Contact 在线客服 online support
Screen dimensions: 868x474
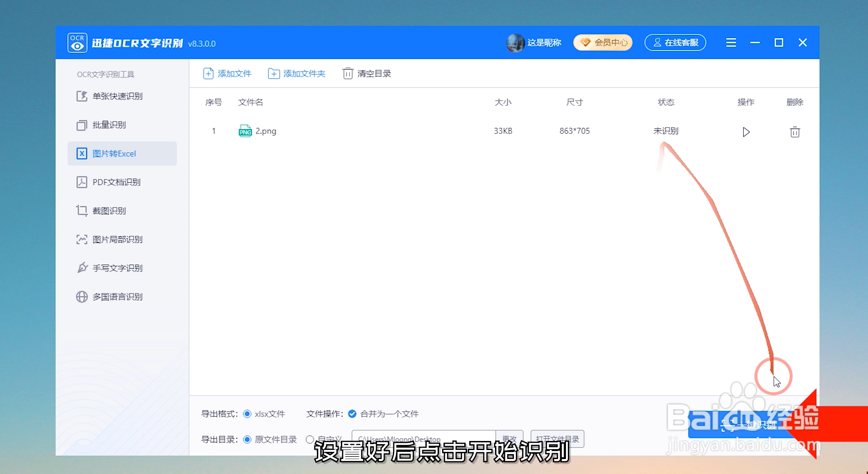(675, 43)
